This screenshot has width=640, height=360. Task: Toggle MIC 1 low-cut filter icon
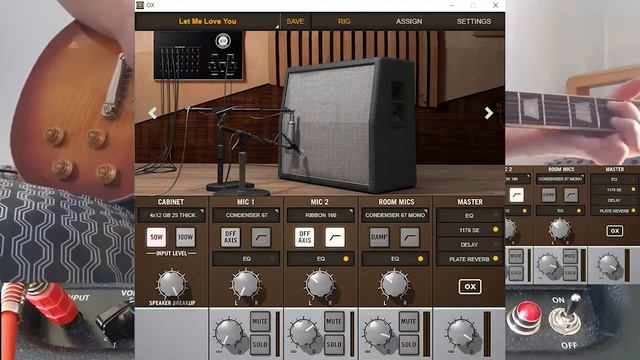click(260, 237)
